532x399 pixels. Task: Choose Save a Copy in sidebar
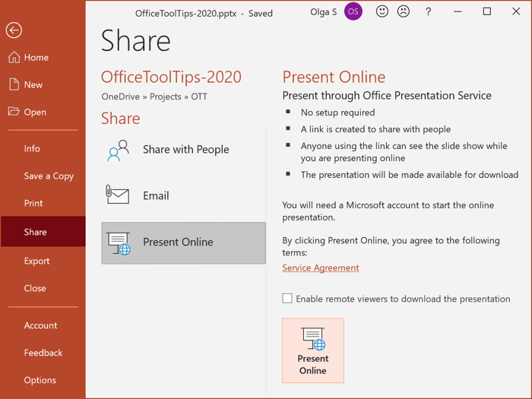49,176
